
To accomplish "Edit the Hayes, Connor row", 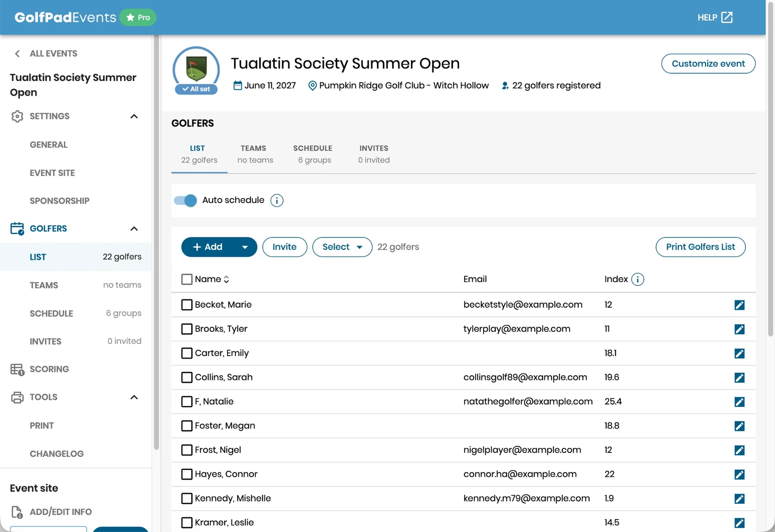I will [739, 474].
